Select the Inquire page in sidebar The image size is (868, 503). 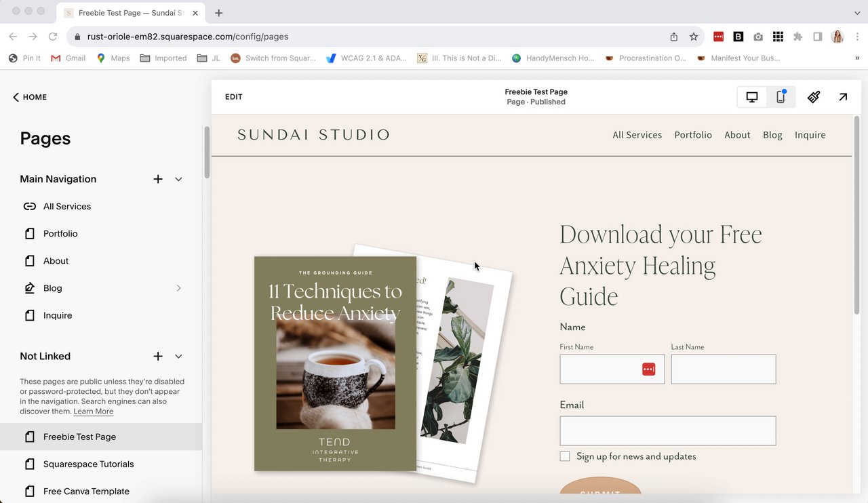click(101, 315)
